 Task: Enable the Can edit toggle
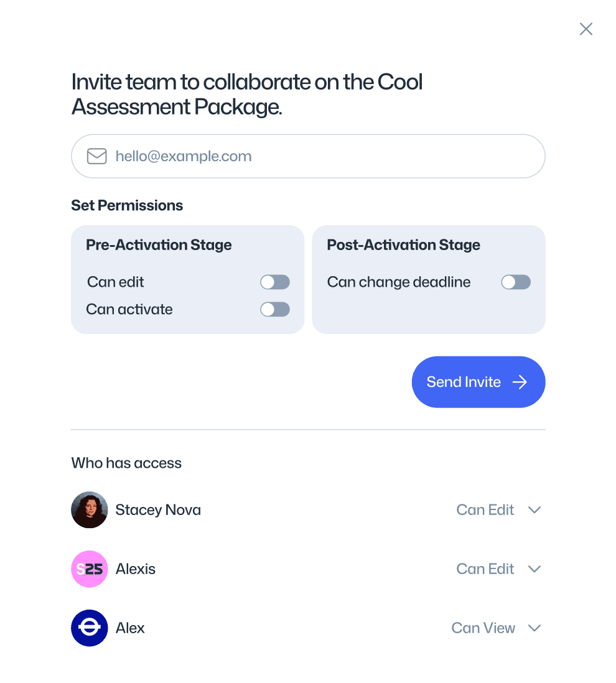pyautogui.click(x=275, y=282)
